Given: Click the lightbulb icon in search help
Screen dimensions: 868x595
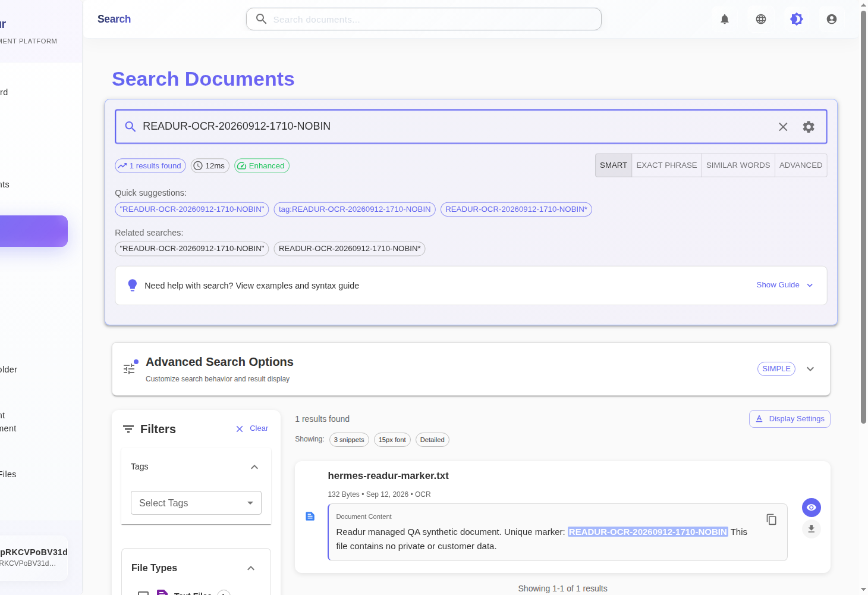Looking at the screenshot, I should point(133,286).
